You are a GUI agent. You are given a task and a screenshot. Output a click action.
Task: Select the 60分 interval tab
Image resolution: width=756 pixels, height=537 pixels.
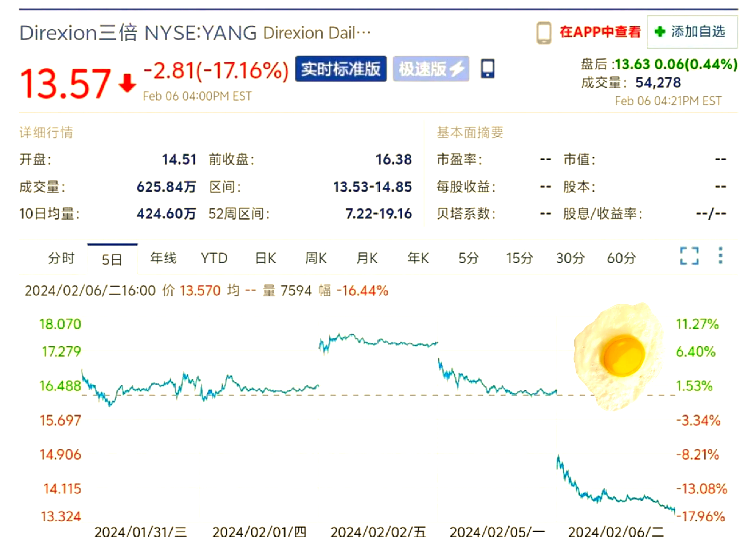621,258
